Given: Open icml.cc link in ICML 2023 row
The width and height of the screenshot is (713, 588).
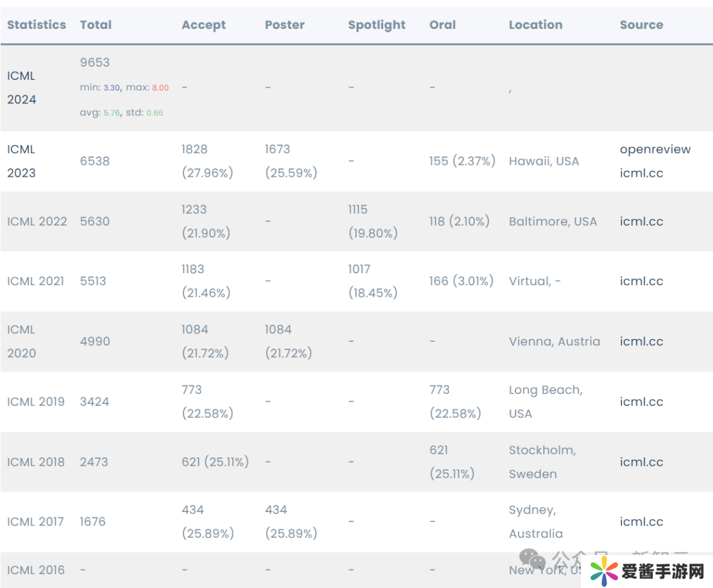Looking at the screenshot, I should pos(641,173).
